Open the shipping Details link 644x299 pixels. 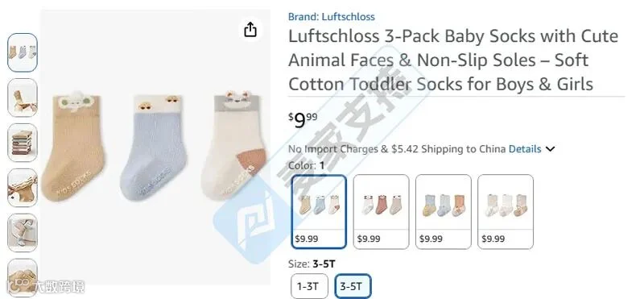point(525,149)
